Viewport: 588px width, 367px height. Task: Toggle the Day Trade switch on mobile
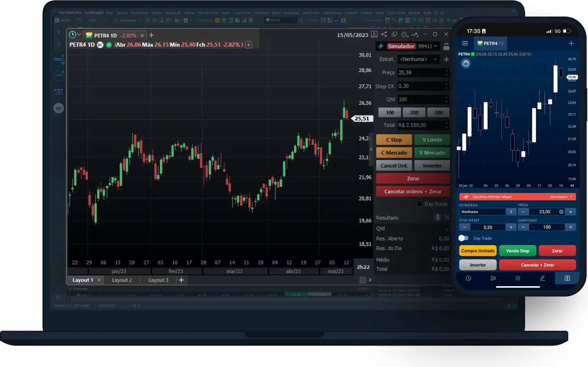click(464, 238)
